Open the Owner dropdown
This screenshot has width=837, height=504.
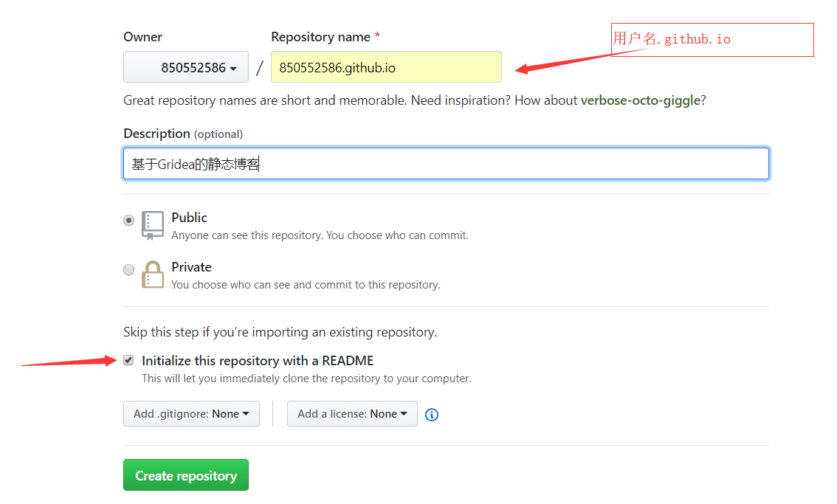[x=185, y=66]
